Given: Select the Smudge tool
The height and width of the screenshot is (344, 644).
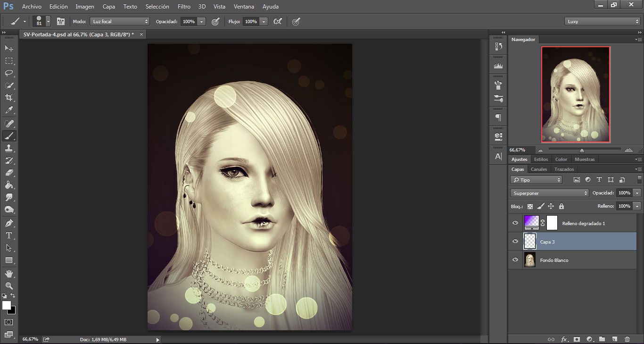Looking at the screenshot, I should coord(9,197).
